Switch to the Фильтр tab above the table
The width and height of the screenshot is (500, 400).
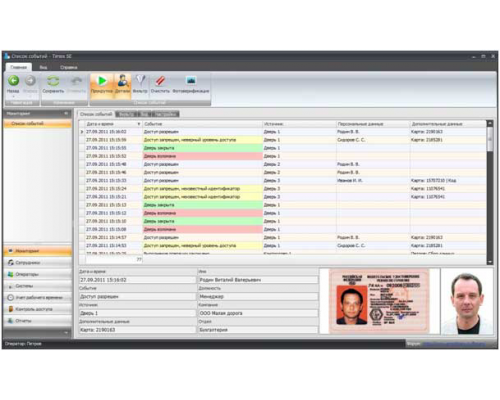126,114
